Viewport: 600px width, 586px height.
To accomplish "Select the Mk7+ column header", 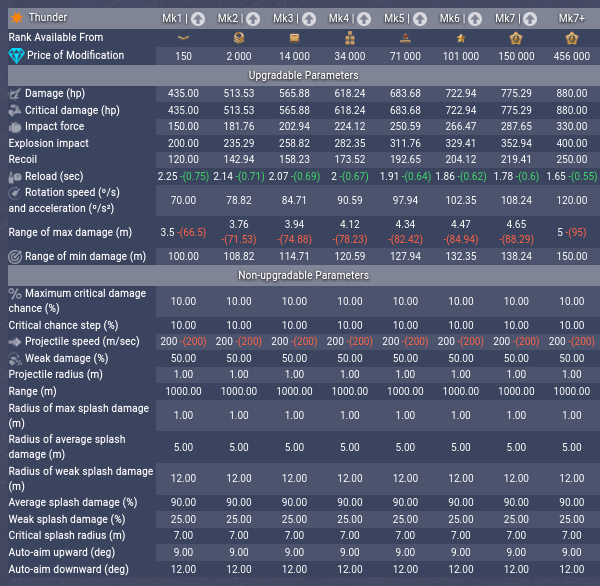I will click(572, 18).
